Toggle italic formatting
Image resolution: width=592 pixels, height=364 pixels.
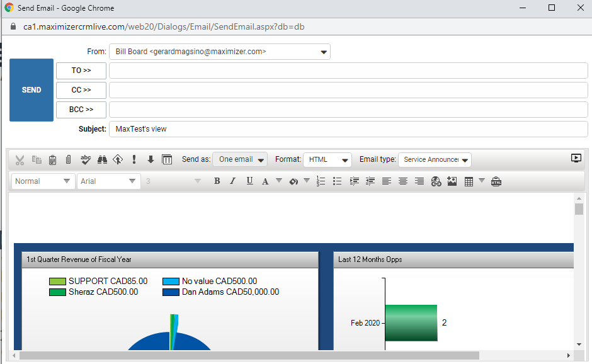point(233,181)
